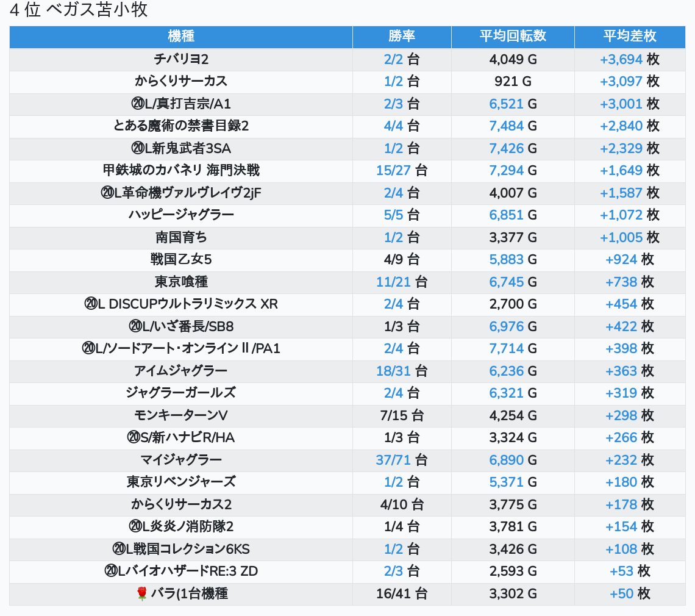Select the バラ(1台機種 row label
This screenshot has height=616, width=695.
point(189,593)
